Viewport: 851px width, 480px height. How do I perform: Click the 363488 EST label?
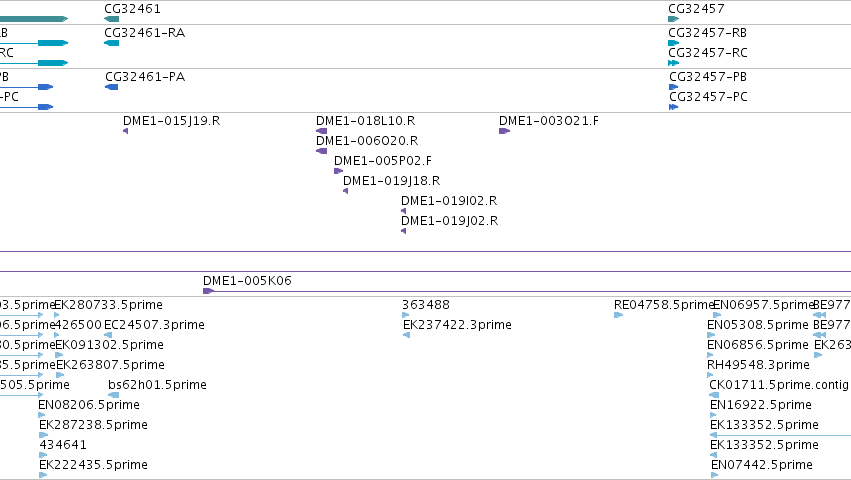[426, 305]
